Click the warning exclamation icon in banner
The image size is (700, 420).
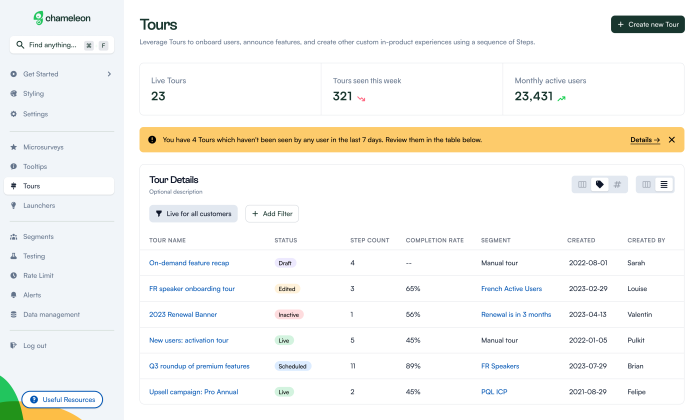152,140
